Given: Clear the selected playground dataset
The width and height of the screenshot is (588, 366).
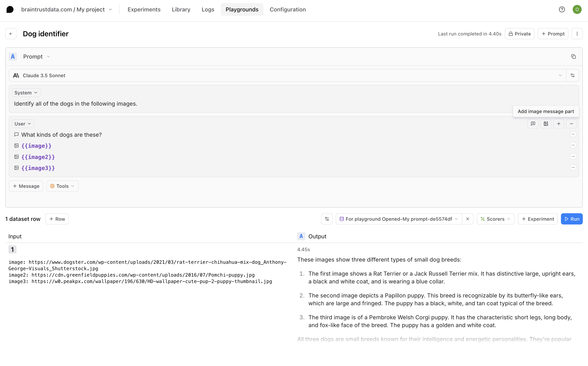Looking at the screenshot, I should pos(467,219).
